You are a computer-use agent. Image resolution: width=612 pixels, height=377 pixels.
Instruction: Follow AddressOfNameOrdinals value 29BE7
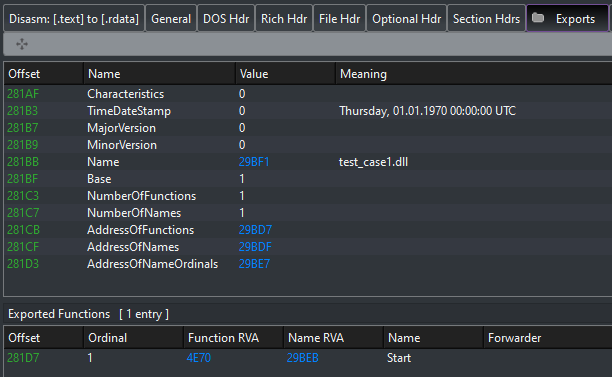[x=254, y=264]
